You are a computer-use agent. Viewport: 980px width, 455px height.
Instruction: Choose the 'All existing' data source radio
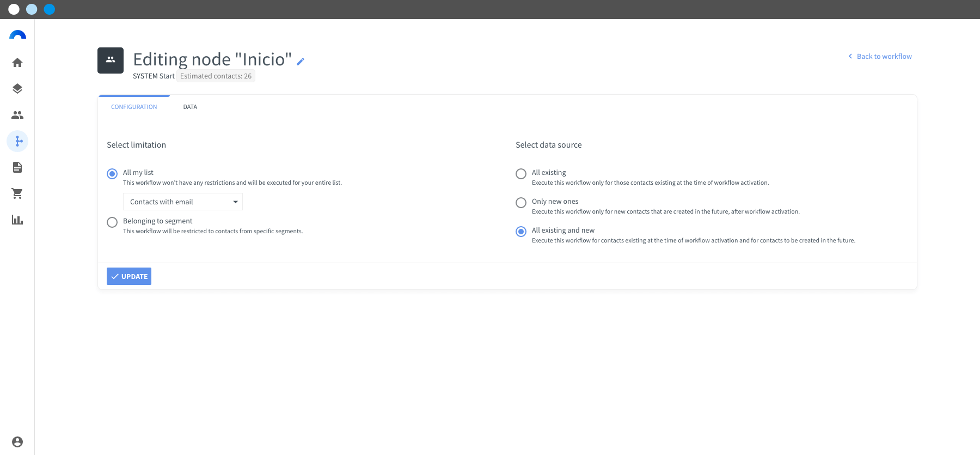[x=521, y=174]
